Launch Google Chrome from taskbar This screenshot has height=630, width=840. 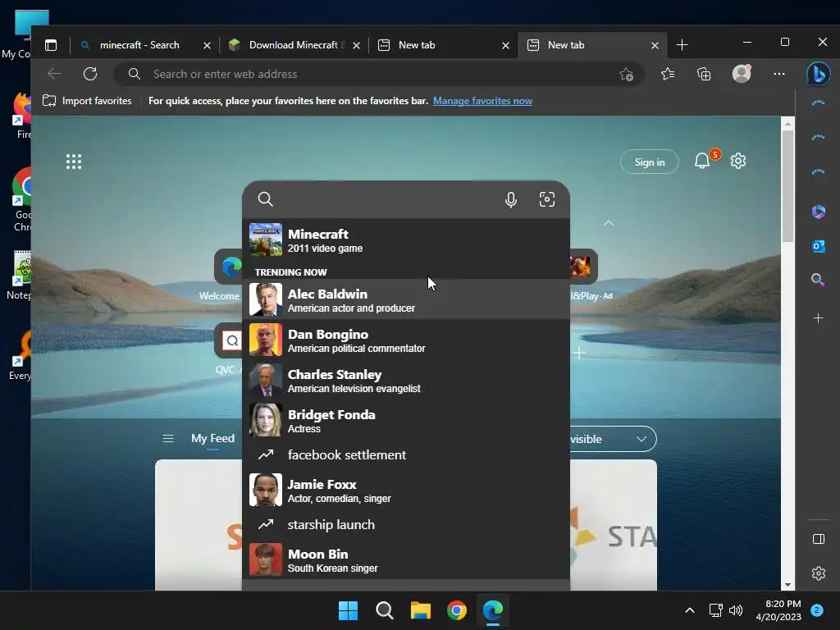[x=456, y=610]
